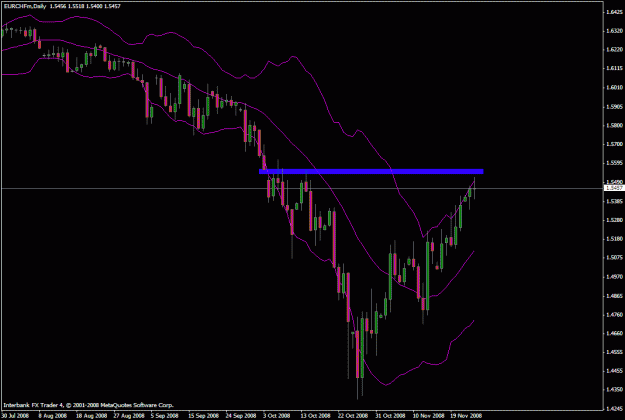Screen dimensions: 625x420
Task: Click the 1.5700 price axis label
Action: click(615, 144)
